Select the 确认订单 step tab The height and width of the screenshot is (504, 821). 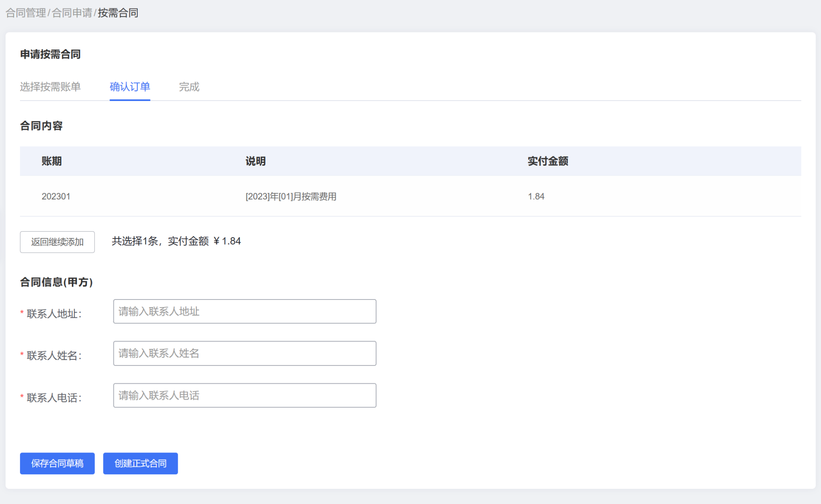point(130,87)
